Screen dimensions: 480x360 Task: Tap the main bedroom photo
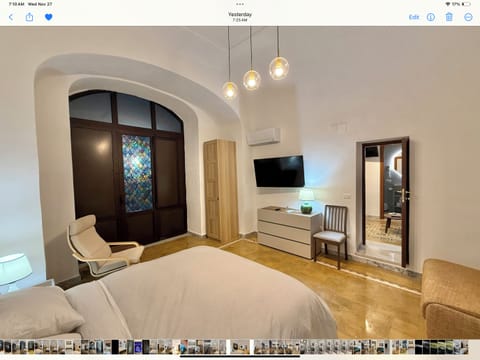tap(240, 182)
